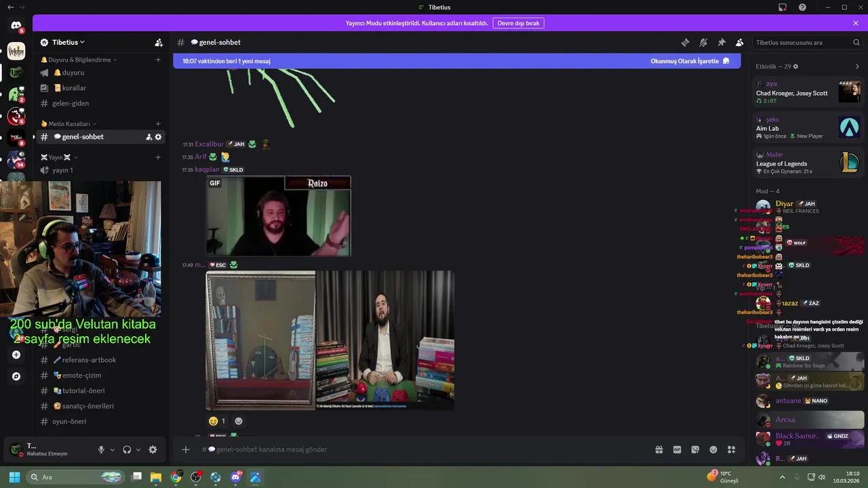The width and height of the screenshot is (868, 488).
Task: Toggle microphone mute in user panel
Action: pyautogui.click(x=101, y=449)
